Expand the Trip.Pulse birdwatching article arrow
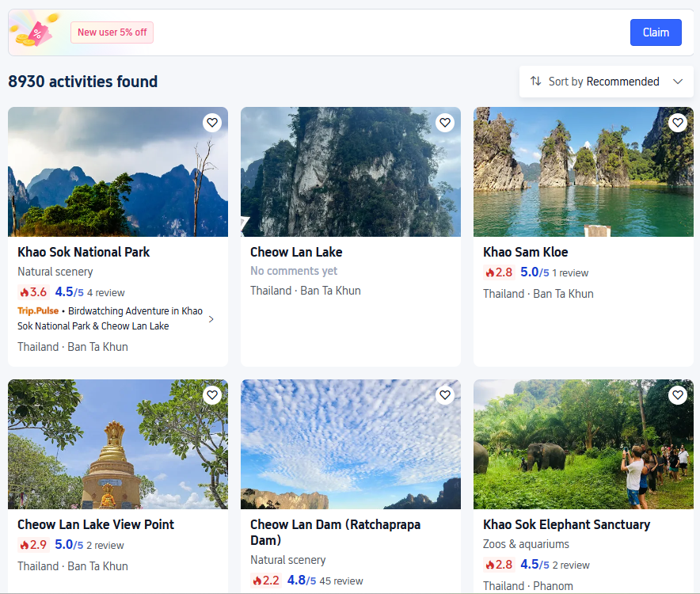 pos(211,319)
